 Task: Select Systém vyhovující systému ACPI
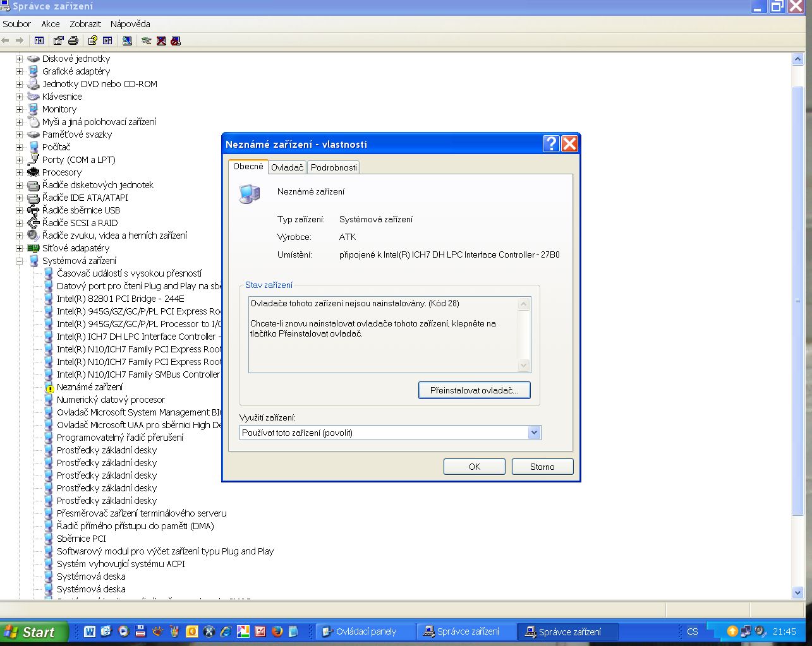[121, 564]
